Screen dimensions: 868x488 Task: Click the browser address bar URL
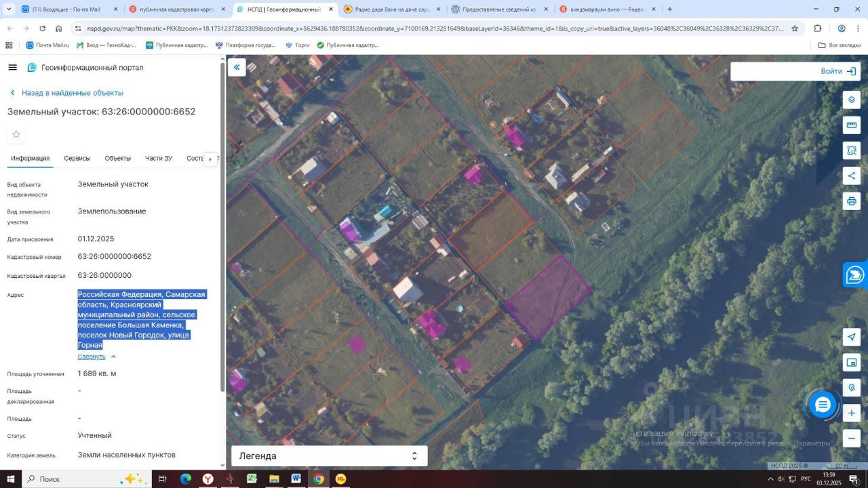tap(434, 28)
